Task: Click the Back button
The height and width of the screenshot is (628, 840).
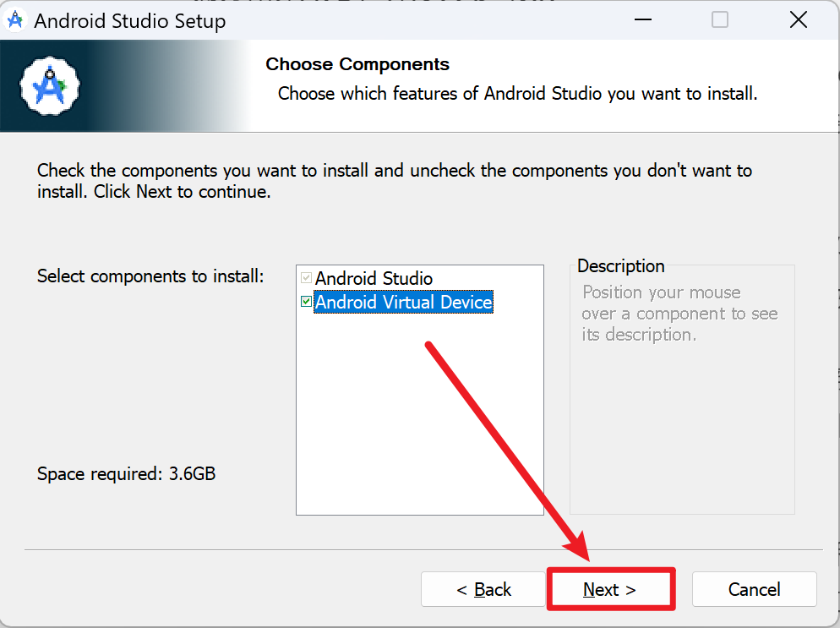Action: coord(483,589)
